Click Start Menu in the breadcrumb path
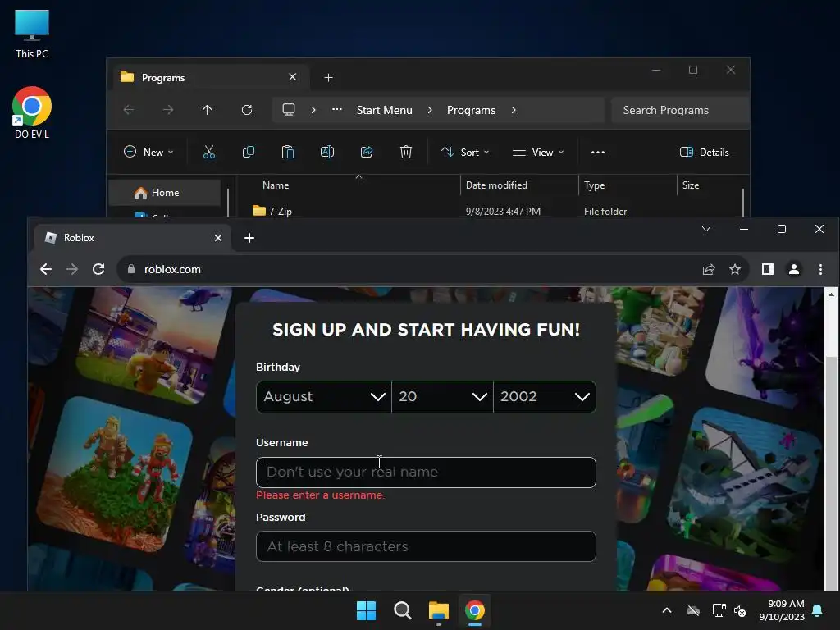Image resolution: width=840 pixels, height=630 pixels. click(x=385, y=110)
